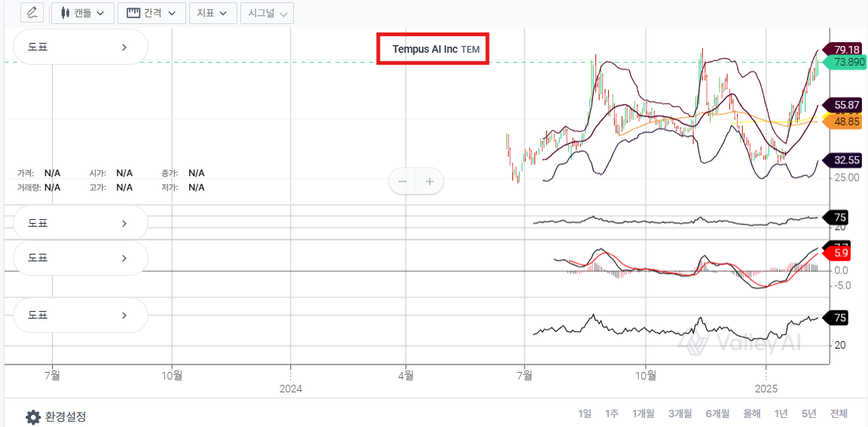Set chart range to 1년
Image resolution: width=868 pixels, height=427 pixels.
[x=781, y=413]
